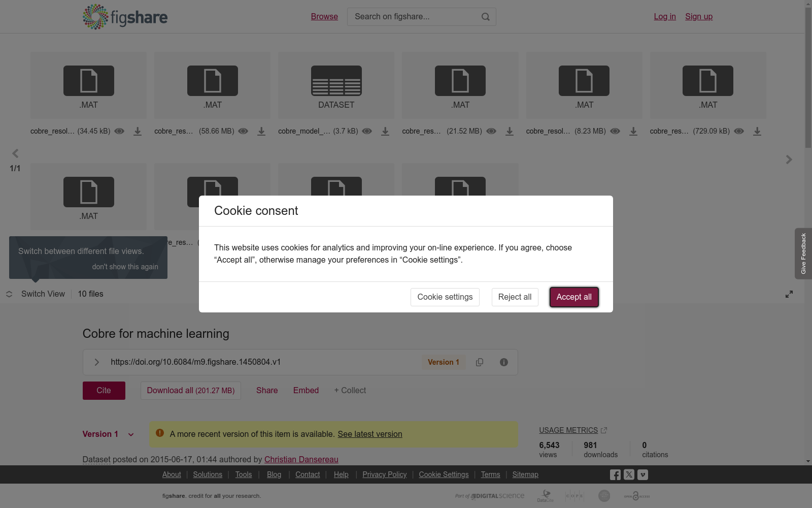Open the Browse link
Screen dimensions: 812x508
tap(324, 17)
